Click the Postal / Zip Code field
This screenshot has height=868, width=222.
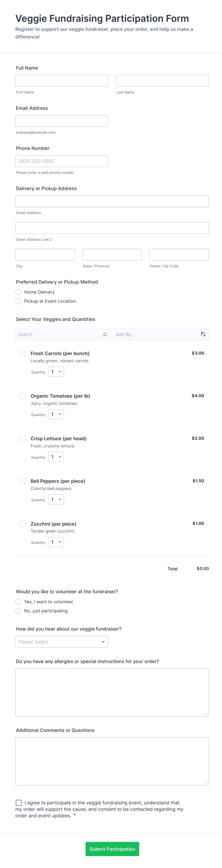click(179, 254)
